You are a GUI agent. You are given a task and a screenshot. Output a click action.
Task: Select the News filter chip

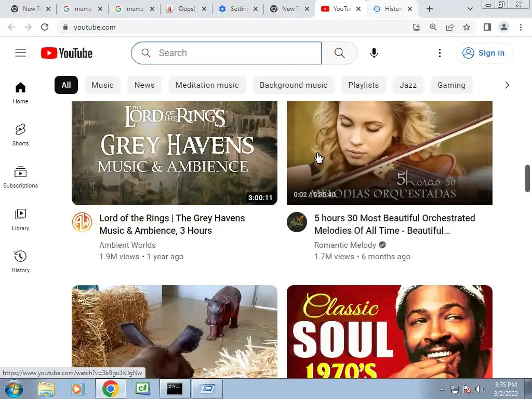(x=144, y=85)
